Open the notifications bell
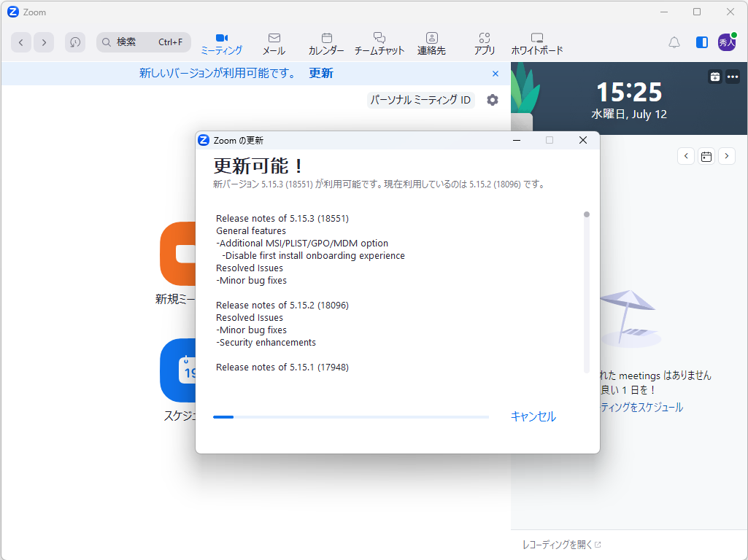The height and width of the screenshot is (560, 748). click(x=674, y=43)
